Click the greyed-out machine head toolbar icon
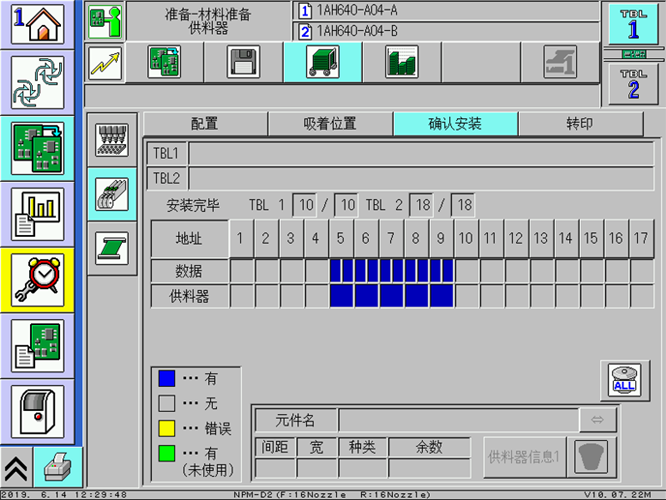The image size is (666, 500). click(560, 62)
